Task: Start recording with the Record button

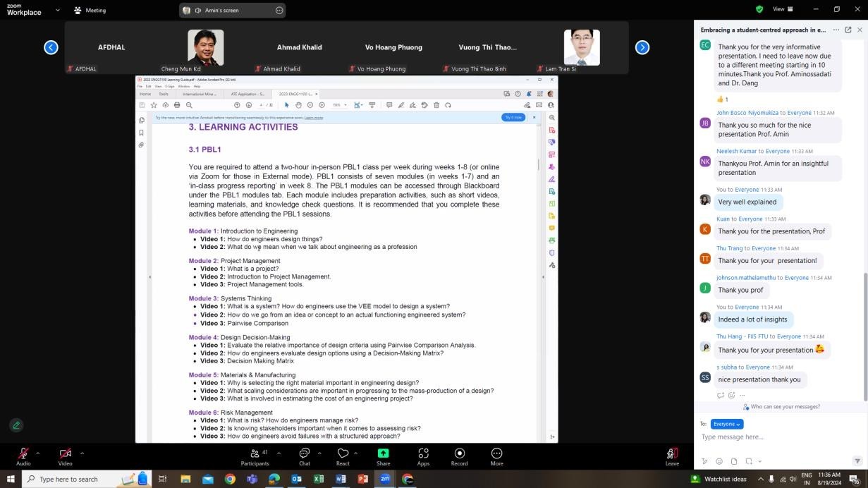Action: pos(459,456)
